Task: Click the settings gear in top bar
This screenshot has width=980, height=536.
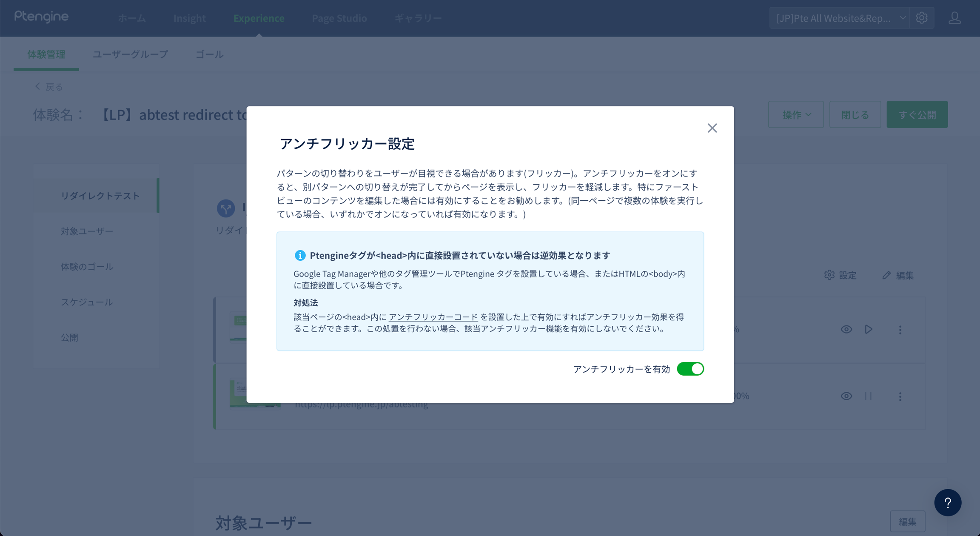Action: point(921,18)
